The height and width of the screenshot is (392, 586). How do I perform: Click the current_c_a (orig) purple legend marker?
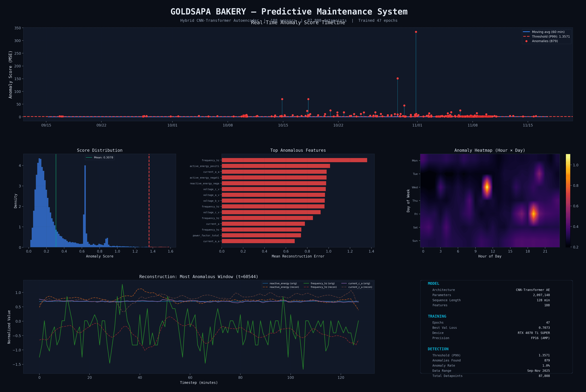(344, 283)
